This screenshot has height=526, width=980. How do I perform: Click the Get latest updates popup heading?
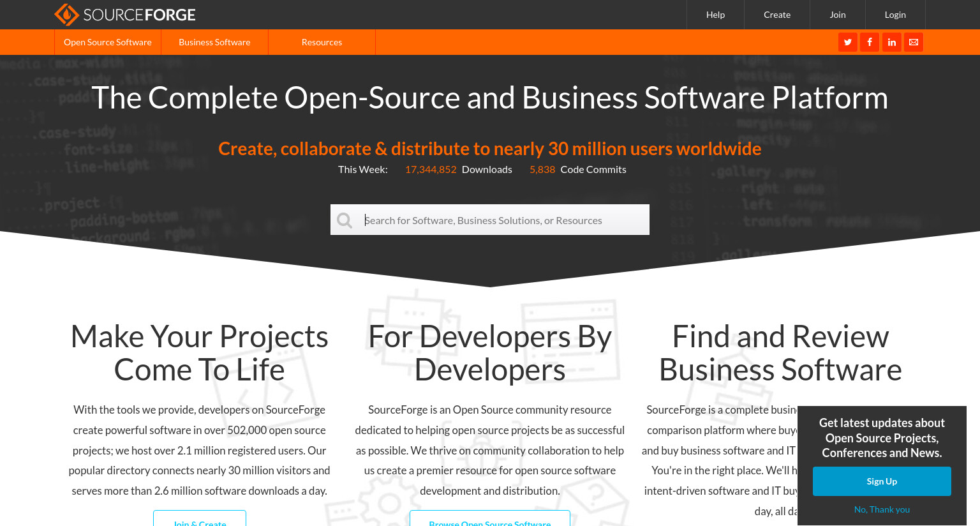(x=882, y=438)
